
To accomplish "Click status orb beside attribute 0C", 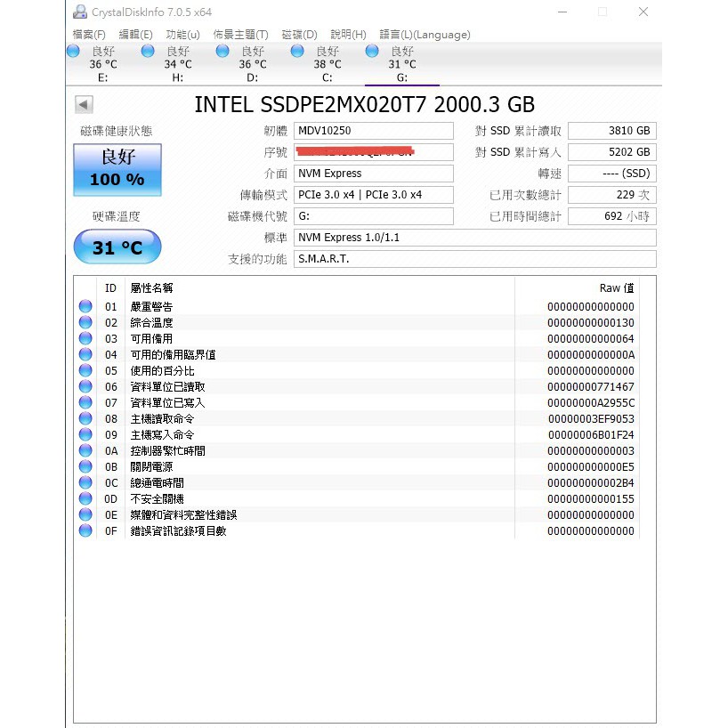I will click(x=85, y=482).
